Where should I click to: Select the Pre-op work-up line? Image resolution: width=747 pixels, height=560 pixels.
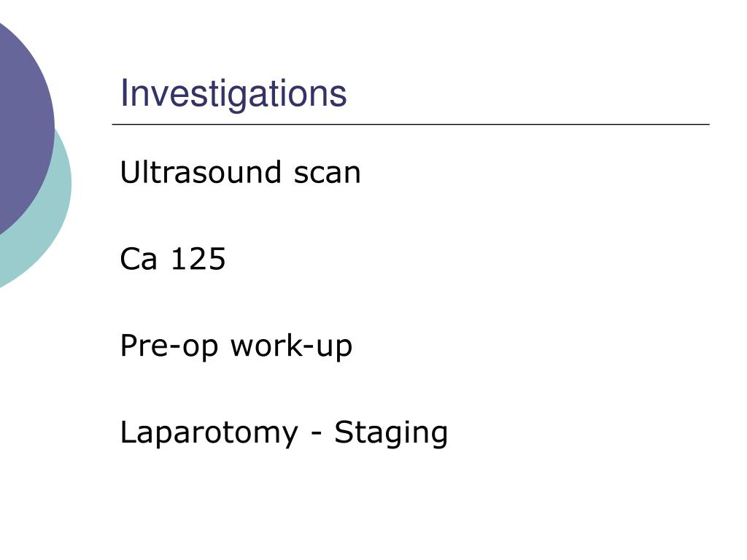[236, 346]
